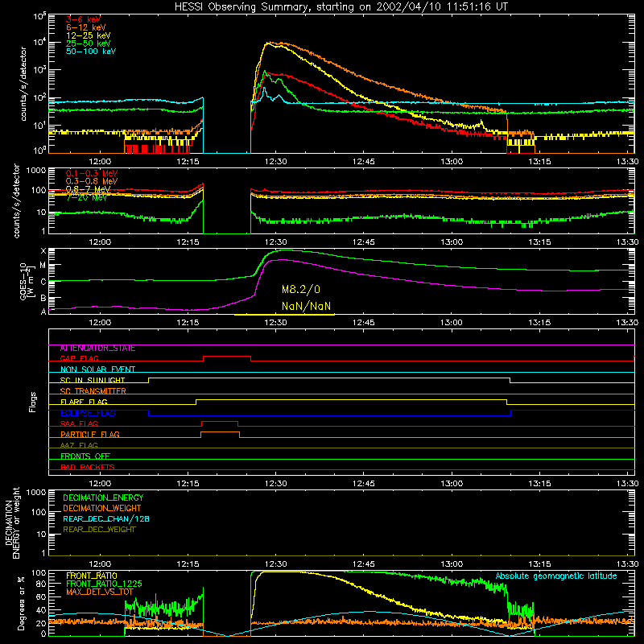Click the DECIMATION_WEIGHT legend entry
The width and height of the screenshot is (644, 644).
(102, 509)
